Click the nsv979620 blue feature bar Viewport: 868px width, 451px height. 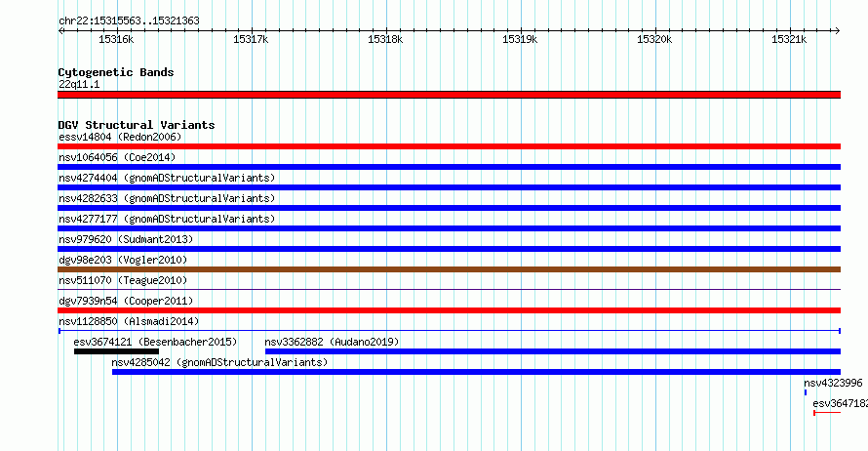[449, 249]
